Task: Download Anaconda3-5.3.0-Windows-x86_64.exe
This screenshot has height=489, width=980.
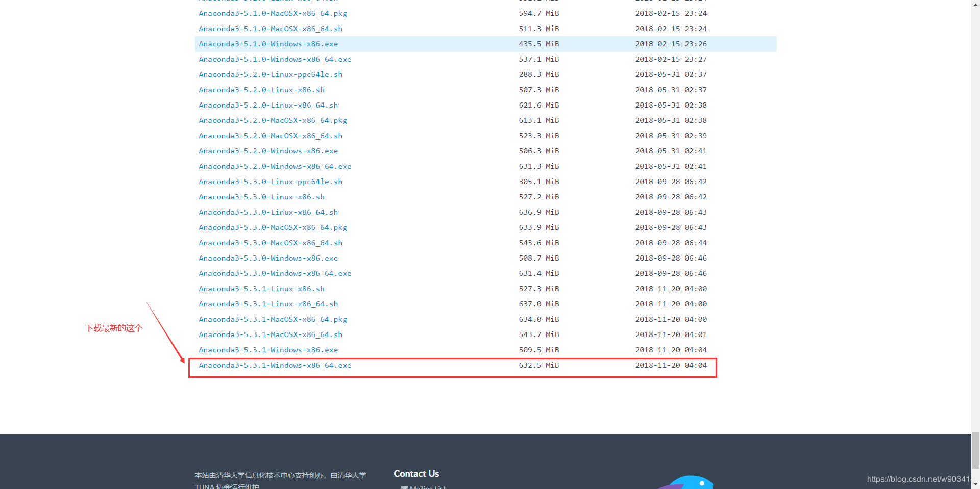Action: [275, 273]
